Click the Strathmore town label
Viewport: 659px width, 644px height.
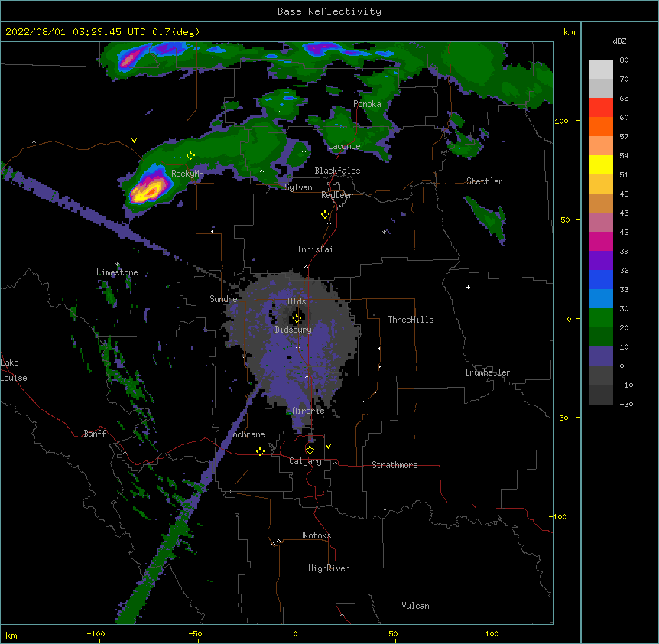394,465
